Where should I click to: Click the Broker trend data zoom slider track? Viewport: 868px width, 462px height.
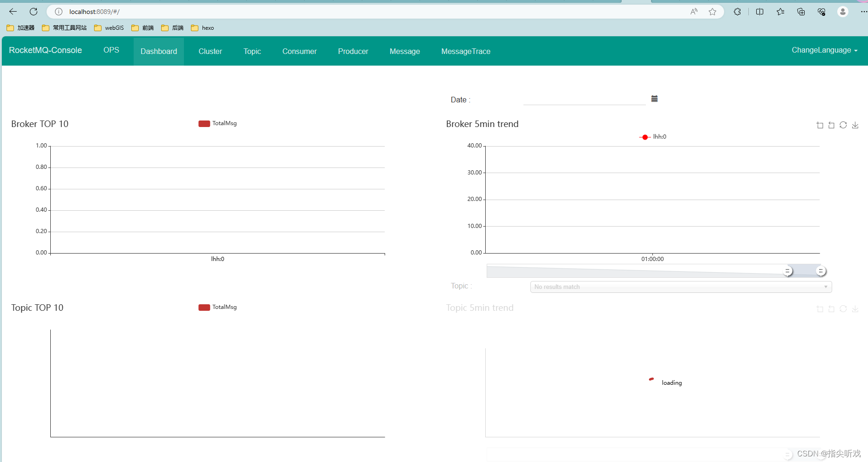point(653,271)
